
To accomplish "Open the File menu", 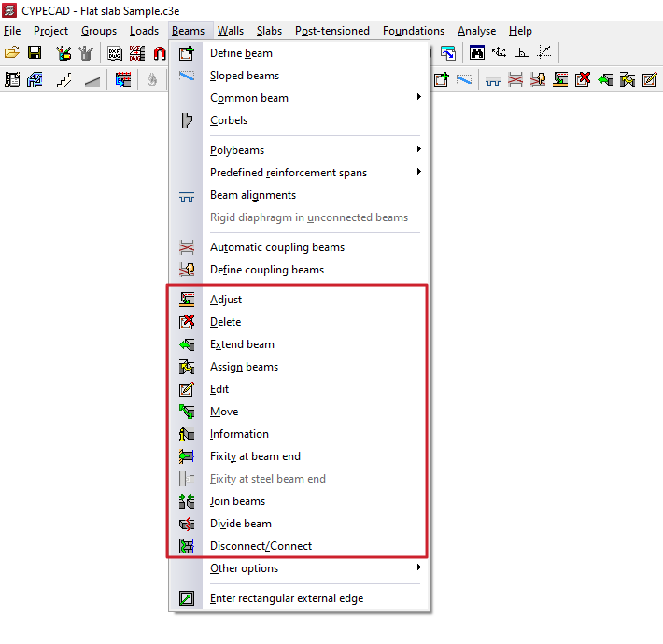I will tap(12, 31).
